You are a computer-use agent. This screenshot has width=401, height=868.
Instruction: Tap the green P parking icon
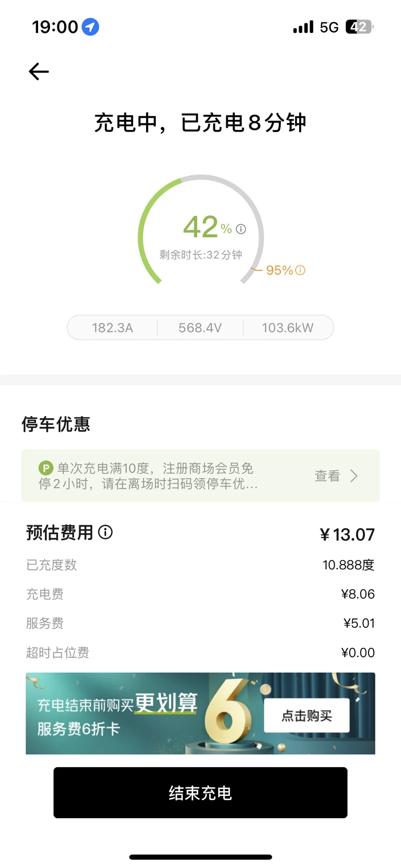(46, 468)
